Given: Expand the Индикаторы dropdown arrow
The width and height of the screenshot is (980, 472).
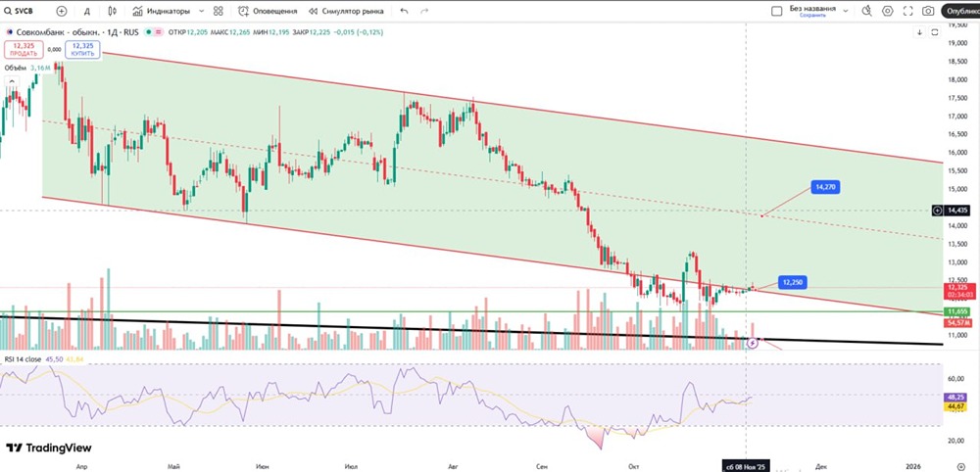Looking at the screenshot, I should pyautogui.click(x=201, y=11).
